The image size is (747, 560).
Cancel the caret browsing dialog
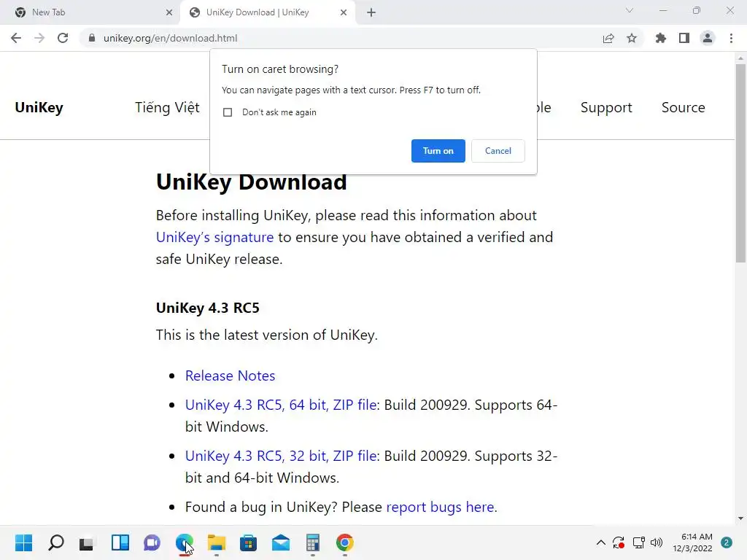click(x=498, y=151)
